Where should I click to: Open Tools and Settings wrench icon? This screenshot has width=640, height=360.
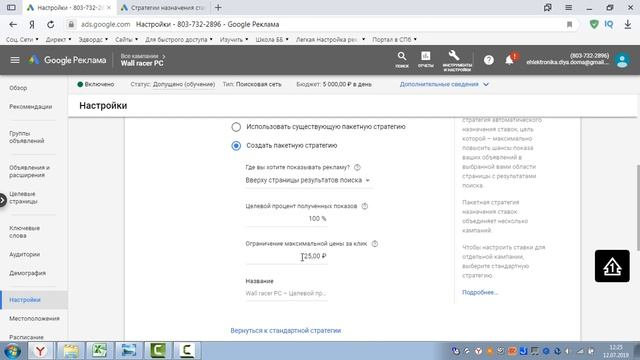tap(456, 60)
